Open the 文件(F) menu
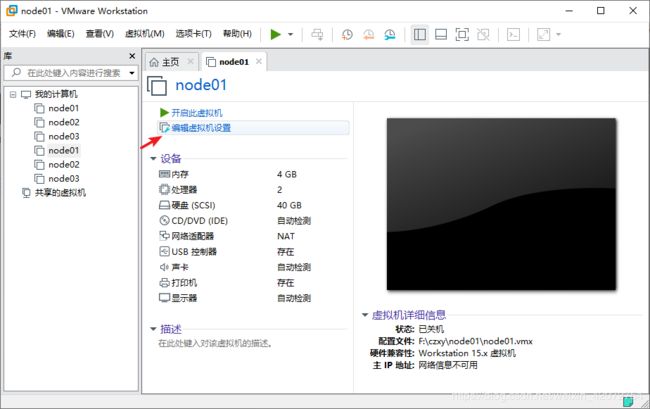650x409 pixels. (x=22, y=34)
